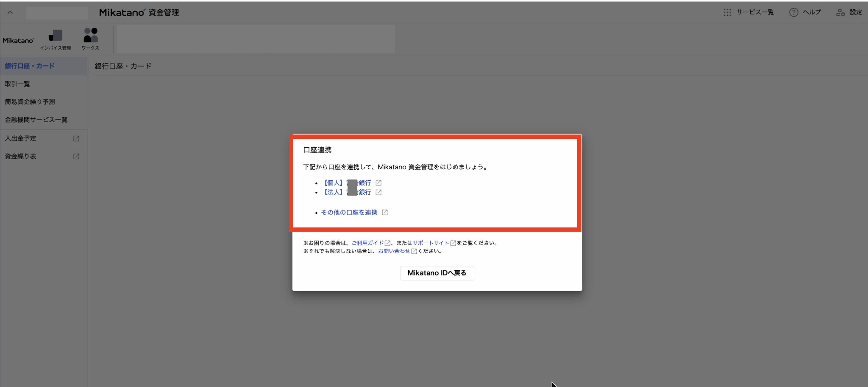
Task: Click the 銀行口座・カード page heading
Action: click(123, 66)
